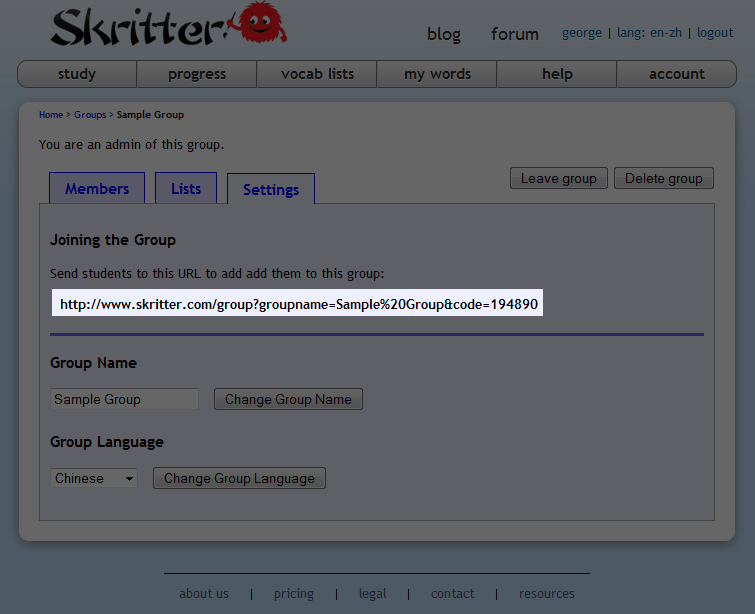
Task: Click the "Sample Group" breadcrumb text
Action: coord(150,115)
